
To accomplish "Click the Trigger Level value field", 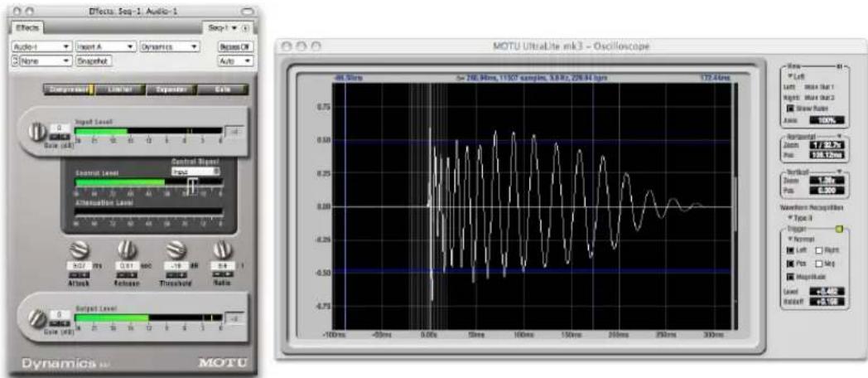I will [x=827, y=291].
